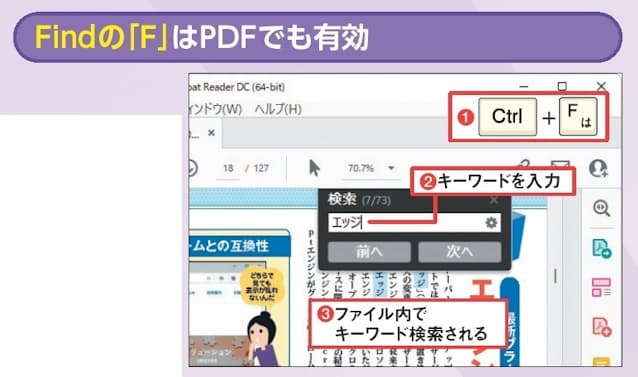638x377 pixels.
Task: Open search options gear icon
Action: coord(491,222)
